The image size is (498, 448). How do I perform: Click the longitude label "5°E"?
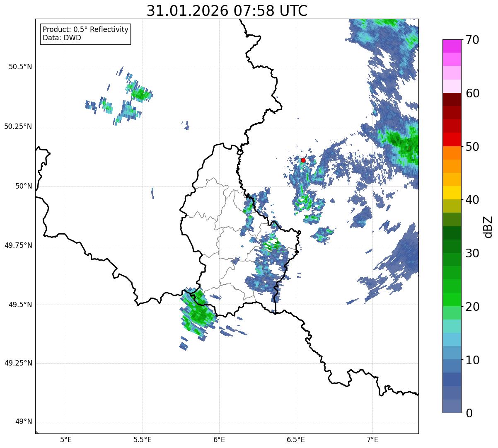[x=66, y=439]
